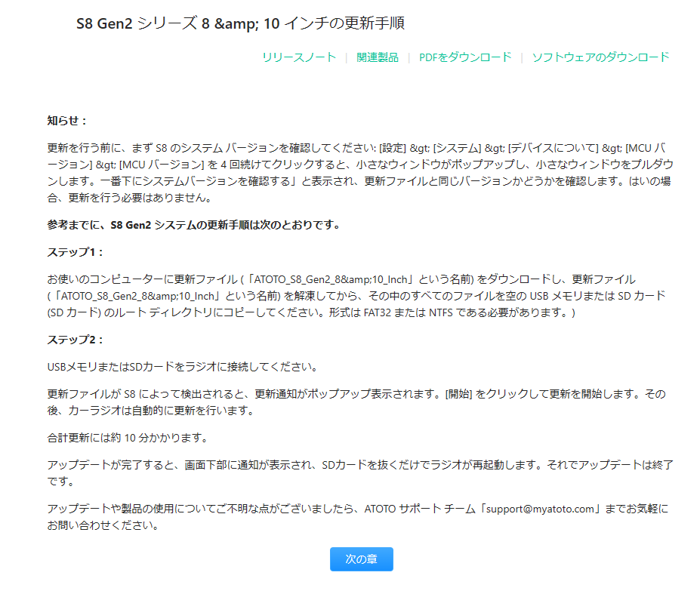Image resolution: width=700 pixels, height=594 pixels.
Task: Open the リリースノート link
Action: (x=299, y=57)
